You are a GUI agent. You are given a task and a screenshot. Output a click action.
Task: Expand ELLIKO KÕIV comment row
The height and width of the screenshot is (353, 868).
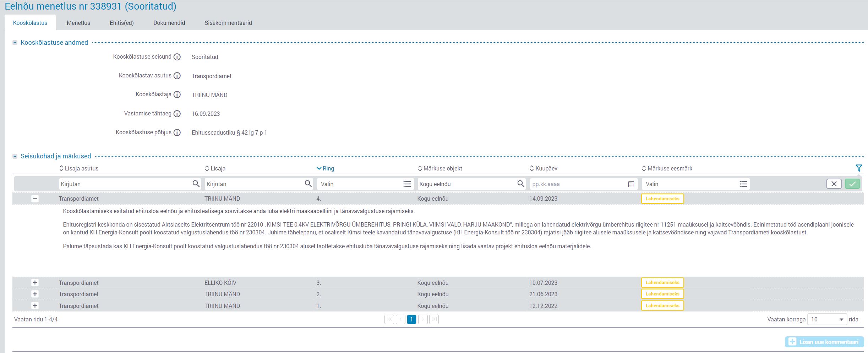pos(35,283)
